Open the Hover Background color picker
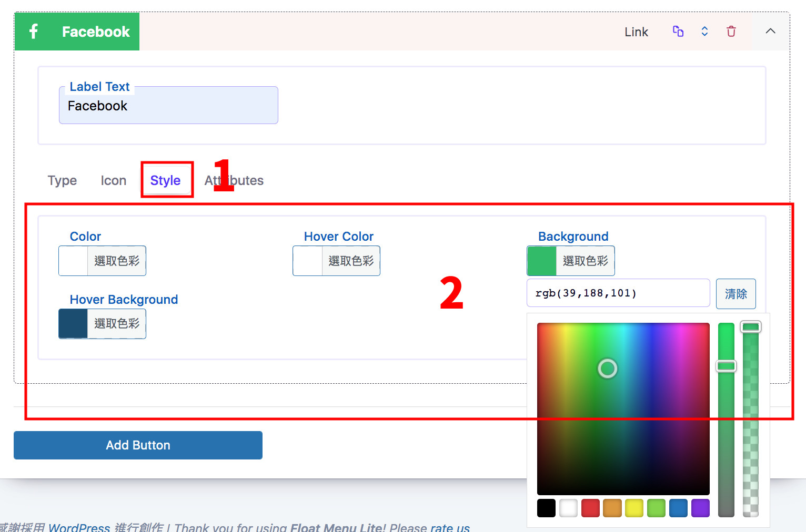This screenshot has height=532, width=806. [102, 324]
